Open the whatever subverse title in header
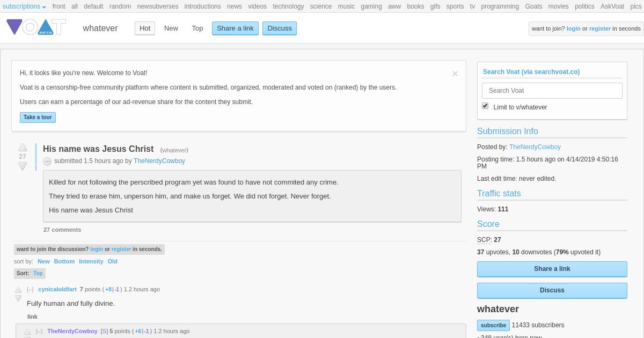 coord(100,28)
